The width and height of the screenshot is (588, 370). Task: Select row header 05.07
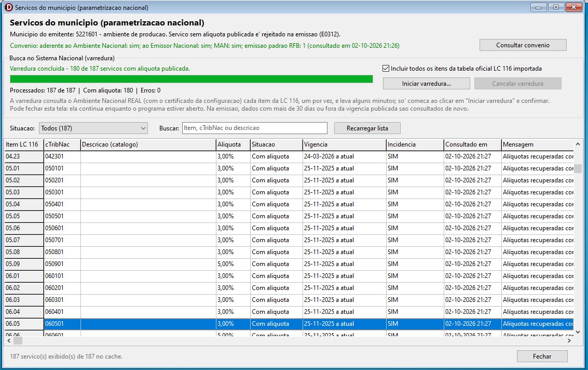click(24, 240)
